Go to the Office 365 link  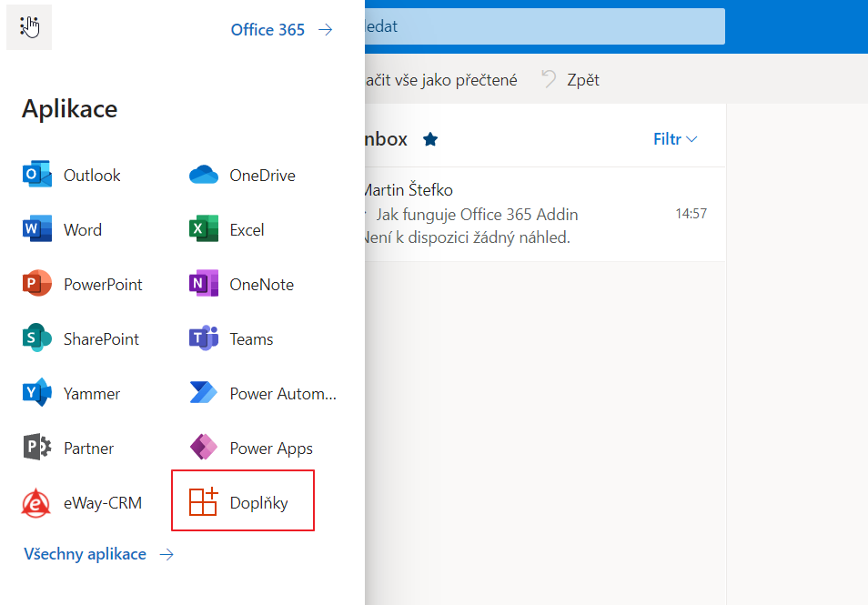(281, 29)
